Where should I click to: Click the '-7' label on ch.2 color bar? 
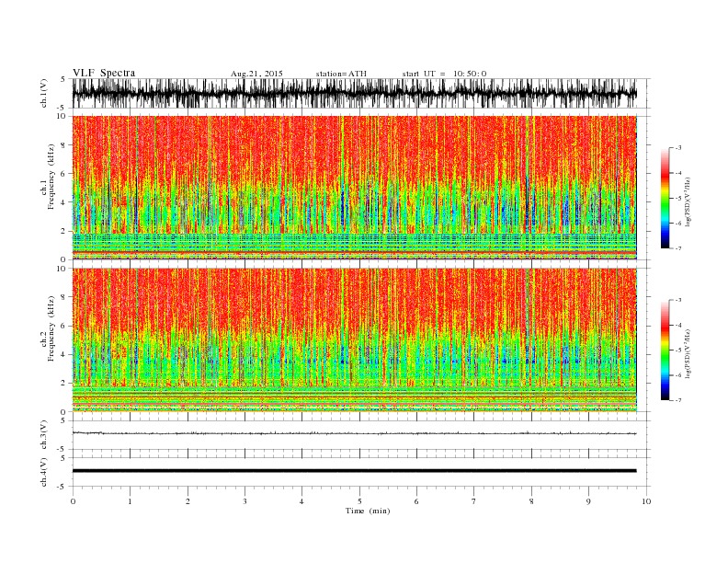tap(678, 400)
